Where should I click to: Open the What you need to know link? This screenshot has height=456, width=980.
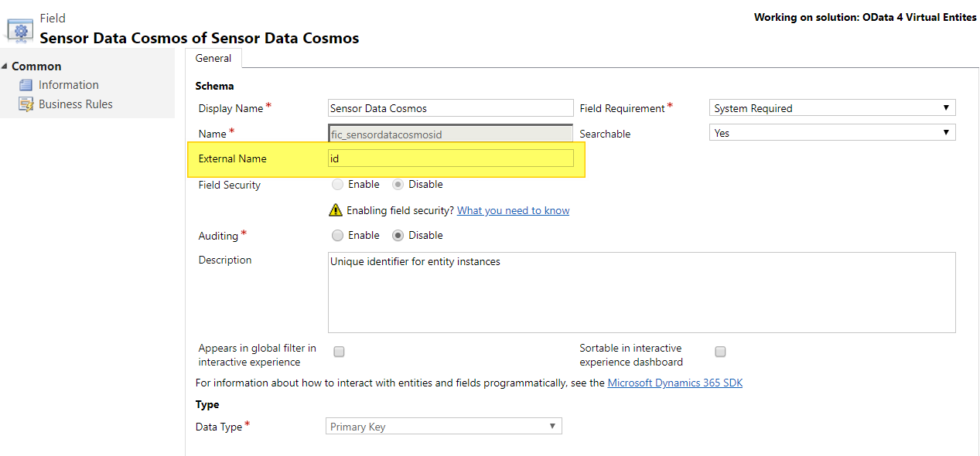(x=514, y=210)
